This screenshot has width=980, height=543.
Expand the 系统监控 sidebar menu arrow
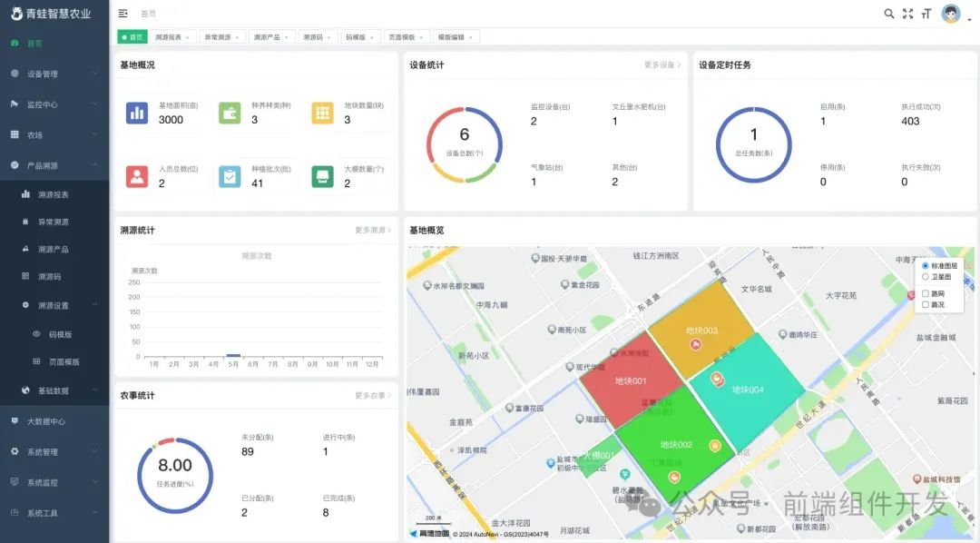pos(95,482)
